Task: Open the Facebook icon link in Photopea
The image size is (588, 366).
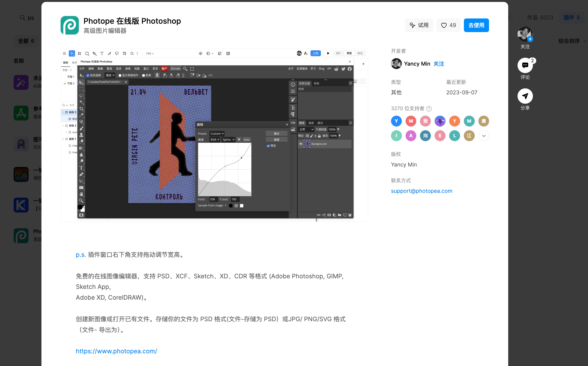Action: [x=350, y=69]
